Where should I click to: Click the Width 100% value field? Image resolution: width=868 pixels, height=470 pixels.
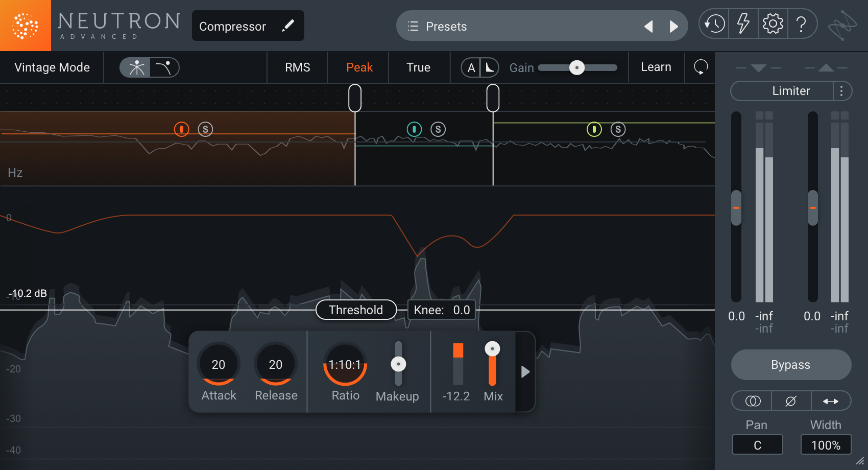pos(826,445)
